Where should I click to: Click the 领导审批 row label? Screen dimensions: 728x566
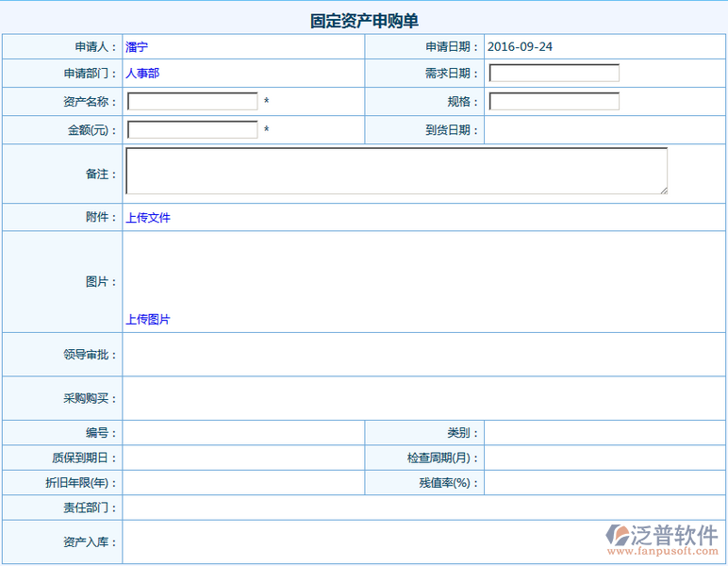tap(90, 355)
